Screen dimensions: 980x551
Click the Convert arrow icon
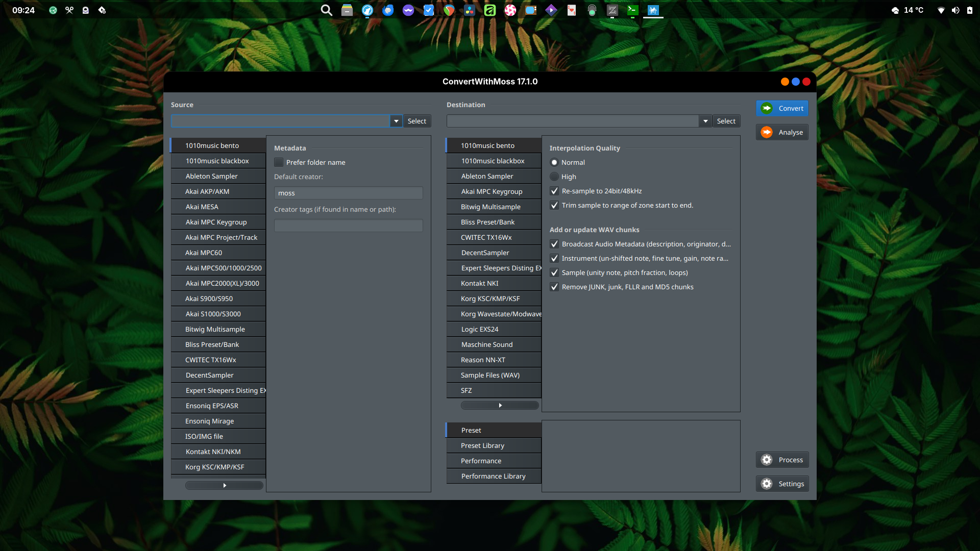coord(767,108)
